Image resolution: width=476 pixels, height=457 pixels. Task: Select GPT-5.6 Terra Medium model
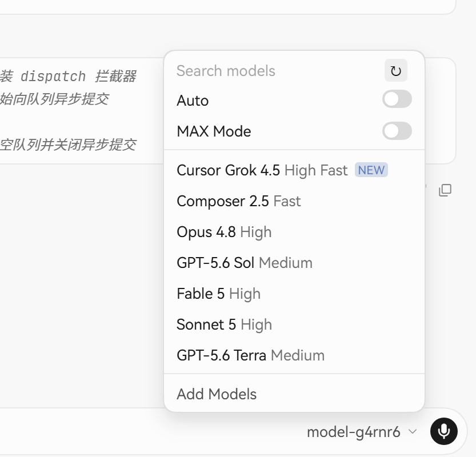pos(294,355)
